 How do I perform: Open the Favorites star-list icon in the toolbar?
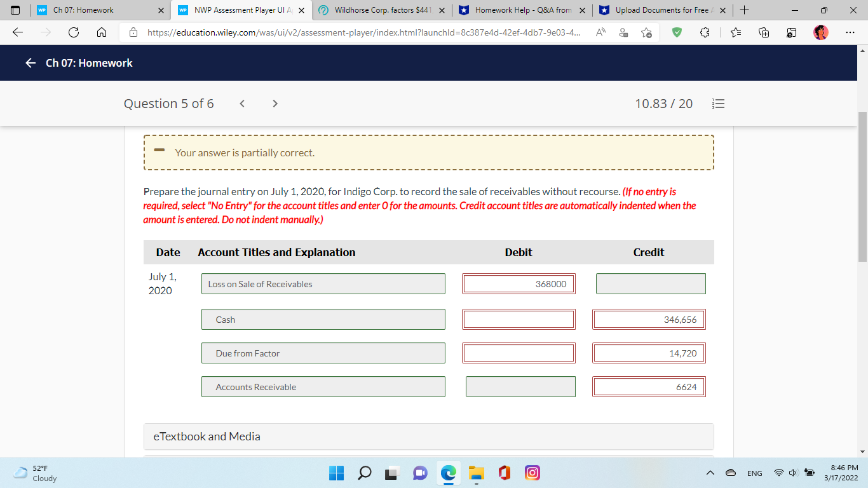(x=735, y=32)
